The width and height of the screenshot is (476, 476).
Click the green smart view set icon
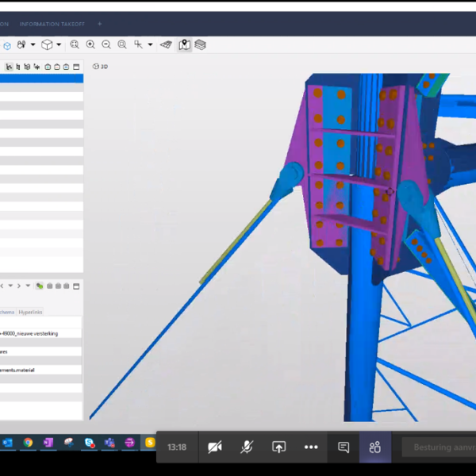point(48,67)
